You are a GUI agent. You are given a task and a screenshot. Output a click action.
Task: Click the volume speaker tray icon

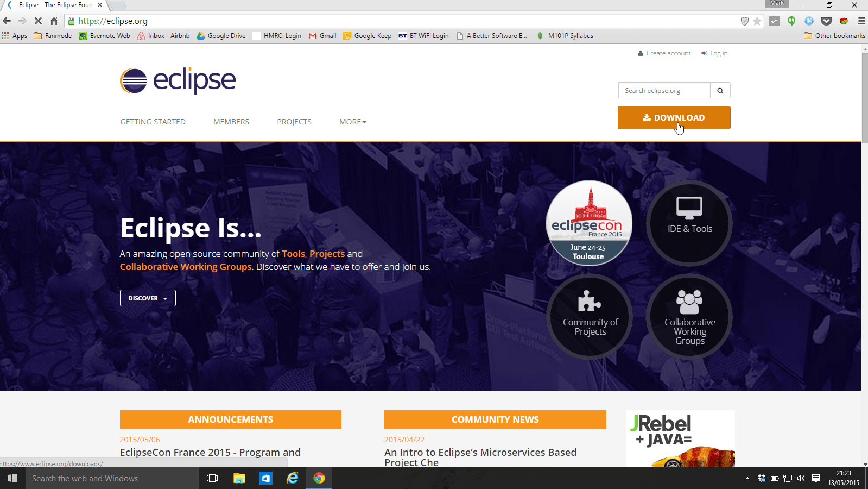(x=801, y=478)
